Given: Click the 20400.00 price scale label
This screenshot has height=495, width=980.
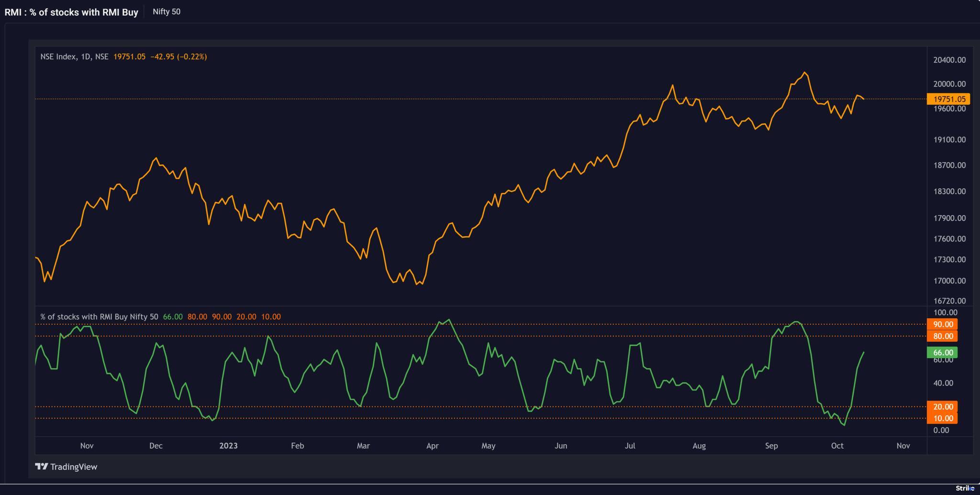Looking at the screenshot, I should click(x=949, y=60).
